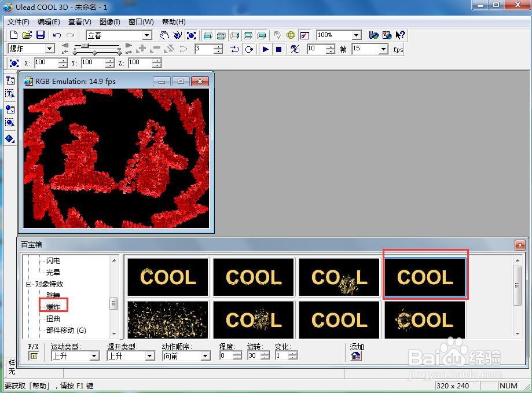Screen dimensions: 532x393
Task: Select the first COOL explosion thumbnail in the top row
Action: click(x=168, y=277)
